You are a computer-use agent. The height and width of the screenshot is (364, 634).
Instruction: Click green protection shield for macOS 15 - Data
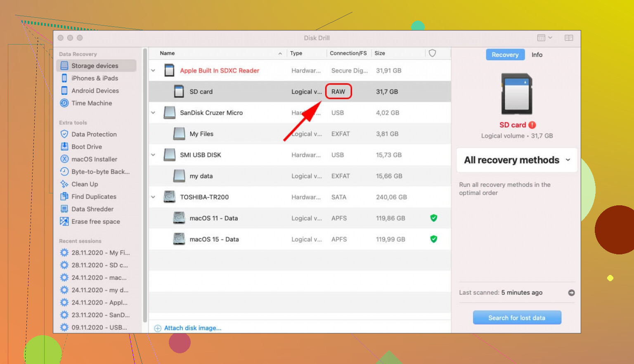point(433,239)
